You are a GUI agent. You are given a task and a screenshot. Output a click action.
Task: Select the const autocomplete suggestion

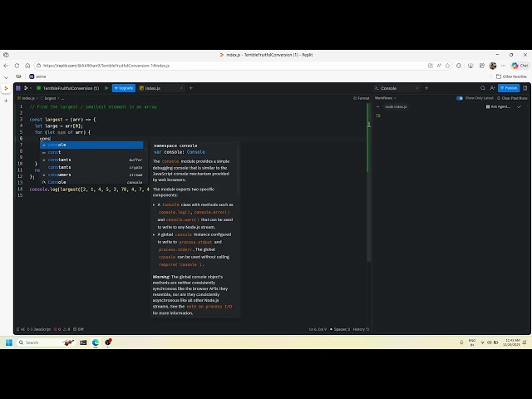91,152
